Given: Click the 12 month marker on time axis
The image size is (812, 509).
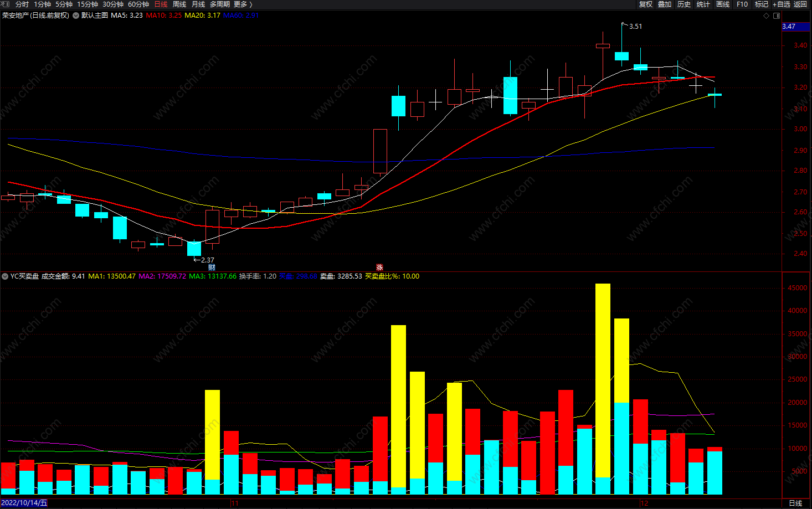Looking at the screenshot, I should pyautogui.click(x=644, y=503).
